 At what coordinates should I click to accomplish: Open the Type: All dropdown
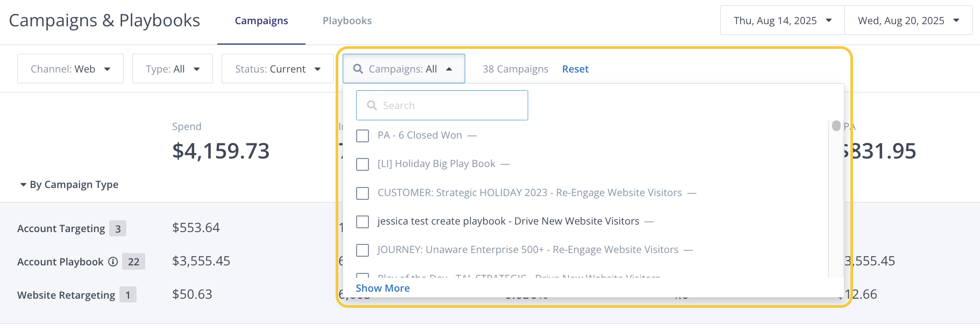[x=173, y=69]
